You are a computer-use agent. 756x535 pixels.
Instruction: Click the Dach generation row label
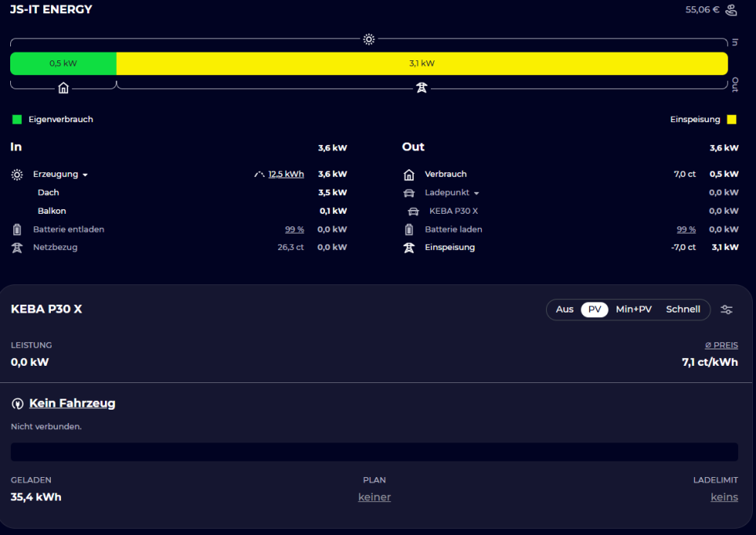49,193
